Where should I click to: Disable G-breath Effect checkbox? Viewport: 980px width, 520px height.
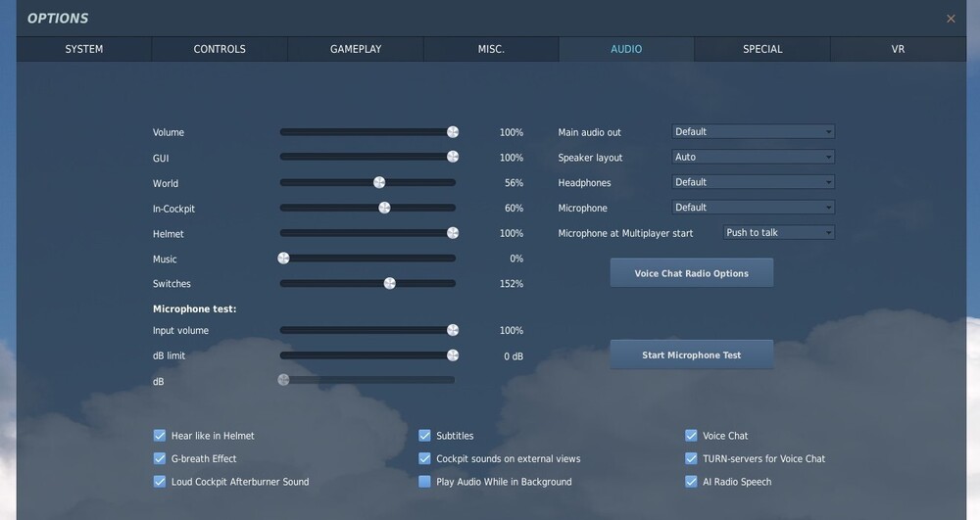pos(160,458)
